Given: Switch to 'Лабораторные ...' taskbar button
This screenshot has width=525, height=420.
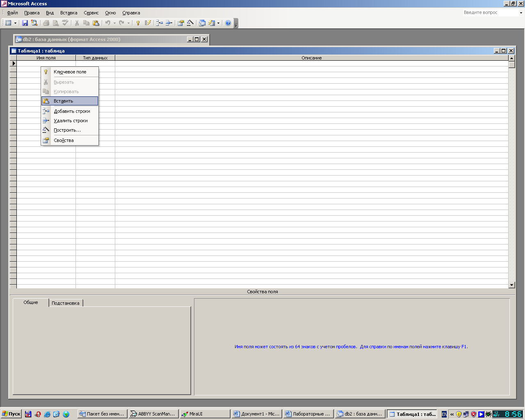Looking at the screenshot, I should pos(308,414).
